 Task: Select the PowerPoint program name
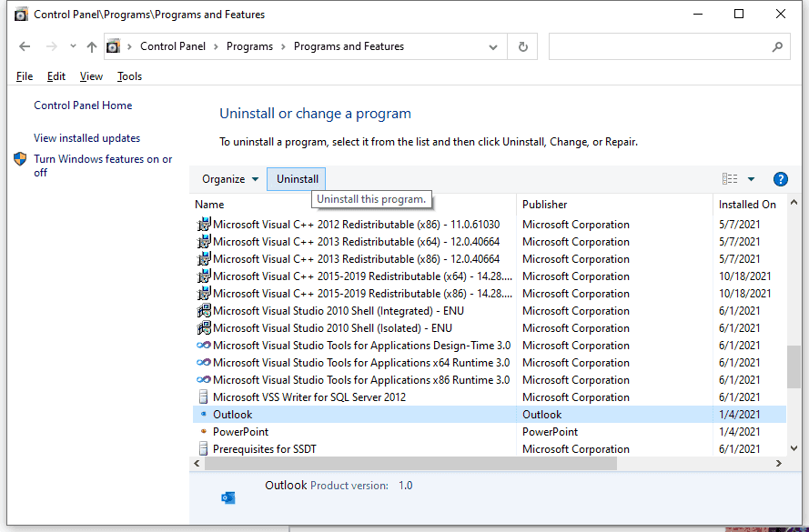(240, 431)
